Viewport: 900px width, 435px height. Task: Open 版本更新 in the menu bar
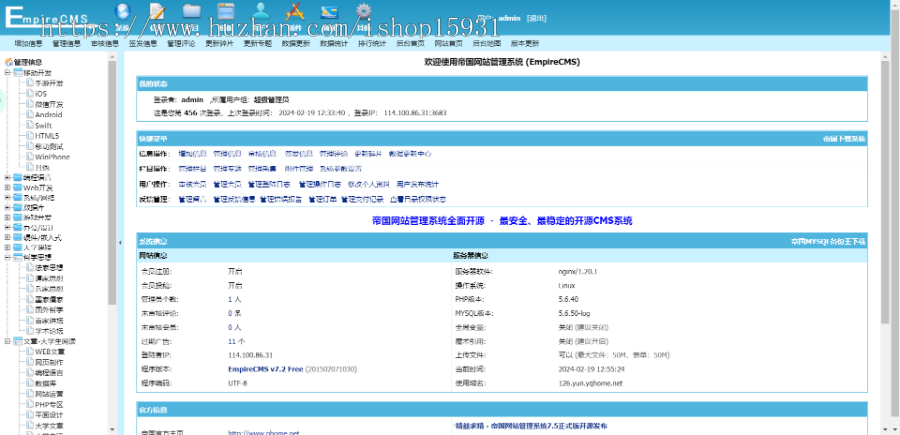pos(525,43)
